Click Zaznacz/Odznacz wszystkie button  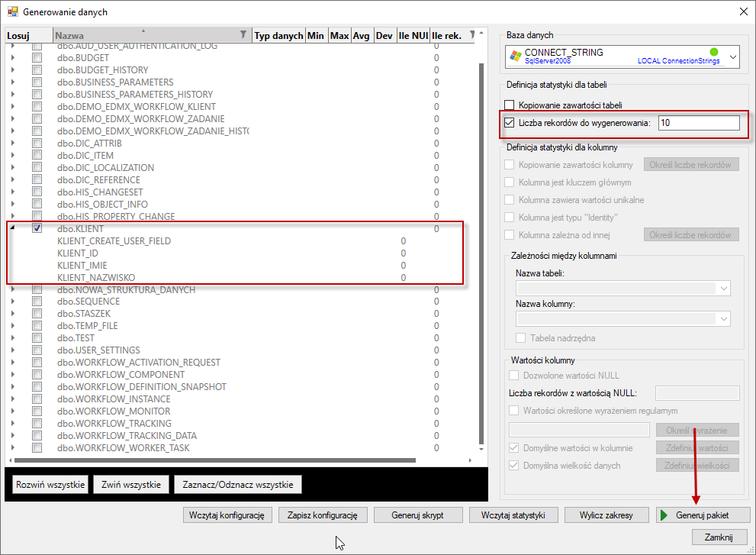click(x=238, y=485)
